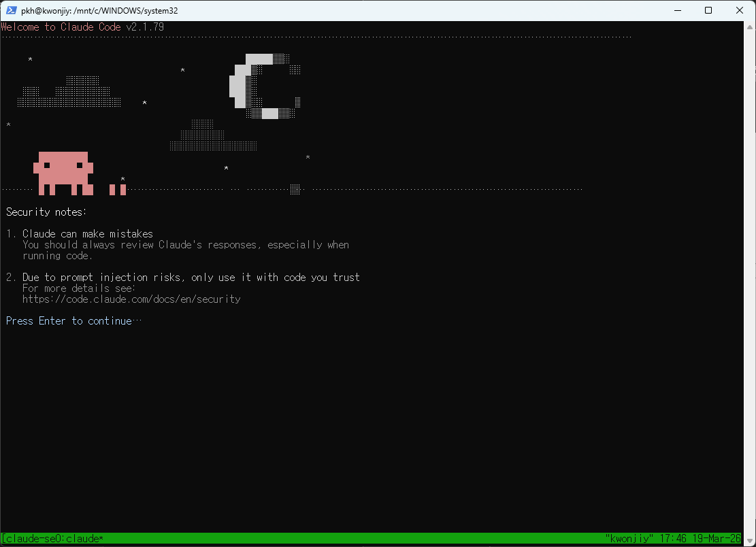Click the 'Due to prompt injection risks' line

191,277
